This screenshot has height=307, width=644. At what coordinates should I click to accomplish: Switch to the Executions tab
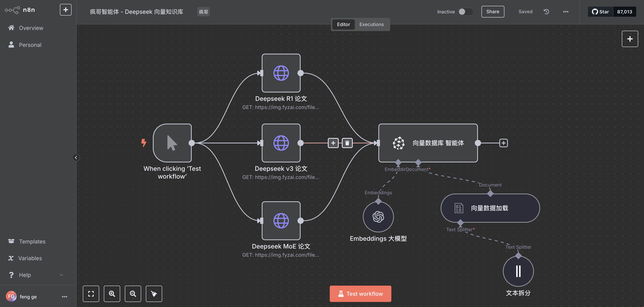[371, 24]
